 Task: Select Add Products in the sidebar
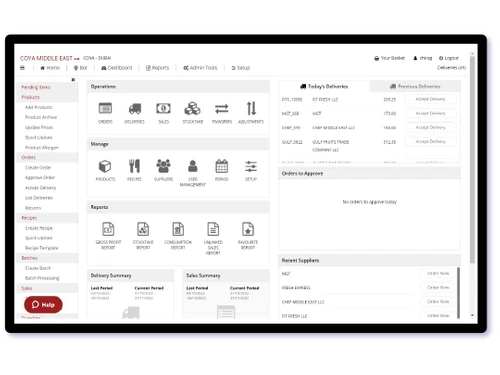pos(39,107)
